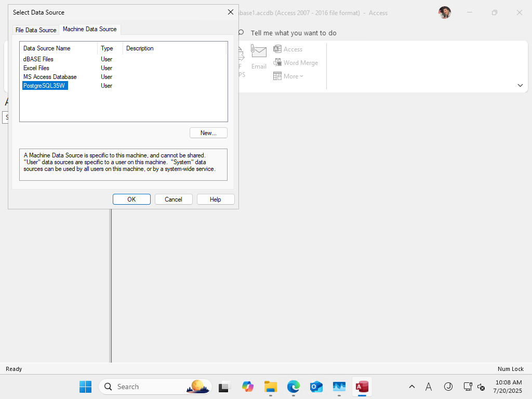The height and width of the screenshot is (399, 532).
Task: Cancel the Select Data Source dialog
Action: [174, 199]
